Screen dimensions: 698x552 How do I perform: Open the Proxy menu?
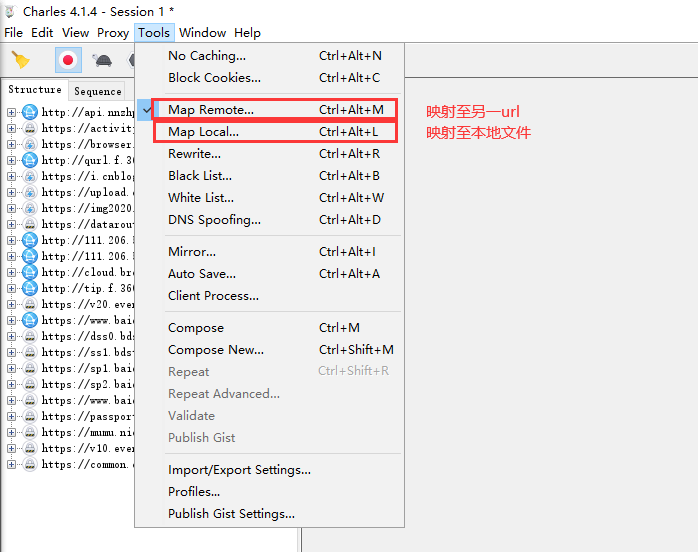click(113, 33)
